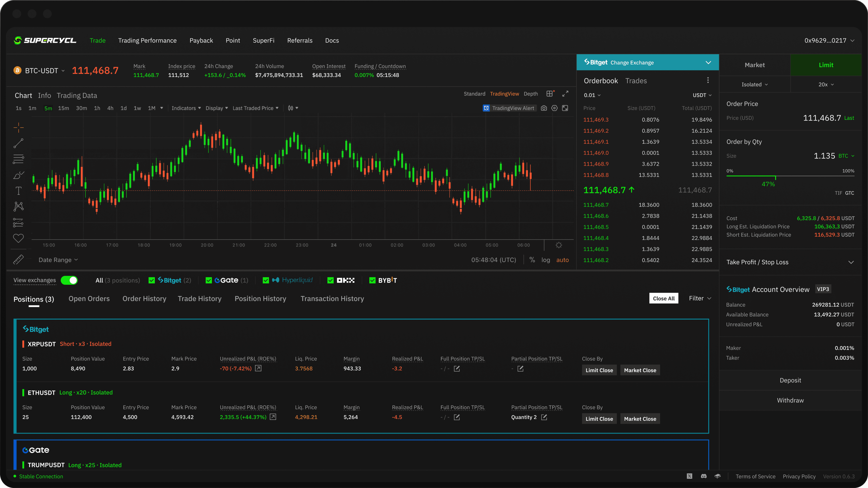The height and width of the screenshot is (488, 868).
Task: Edit XRPUSDT Full Position TP/SL
Action: pyautogui.click(x=457, y=369)
